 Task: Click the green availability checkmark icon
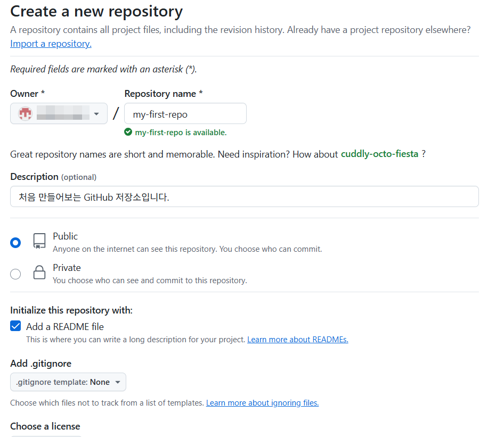(x=127, y=131)
